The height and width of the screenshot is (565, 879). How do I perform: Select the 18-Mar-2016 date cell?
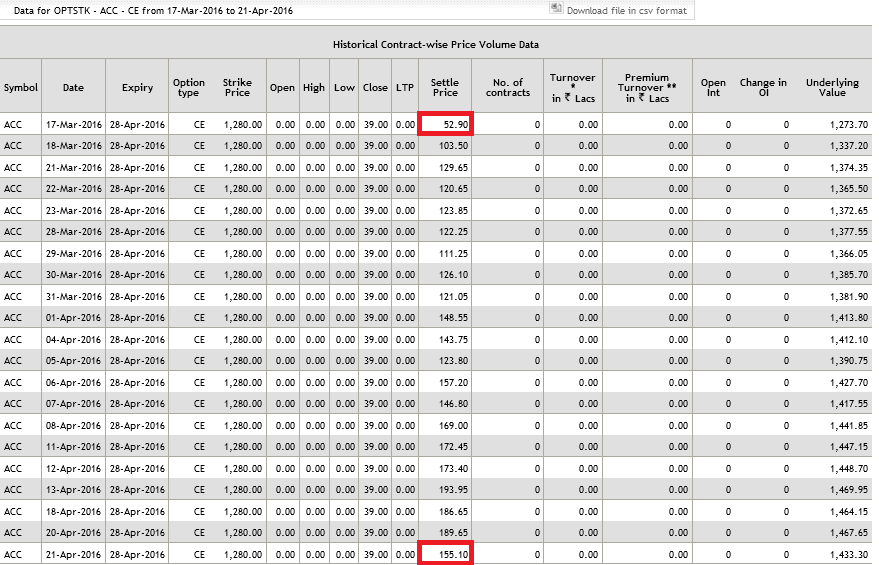[x=73, y=146]
